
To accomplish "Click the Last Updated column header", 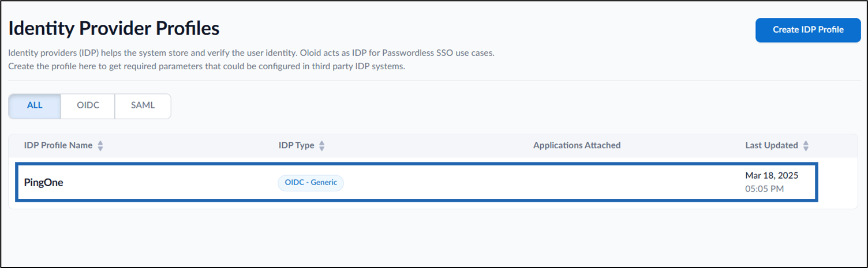I will click(x=772, y=145).
